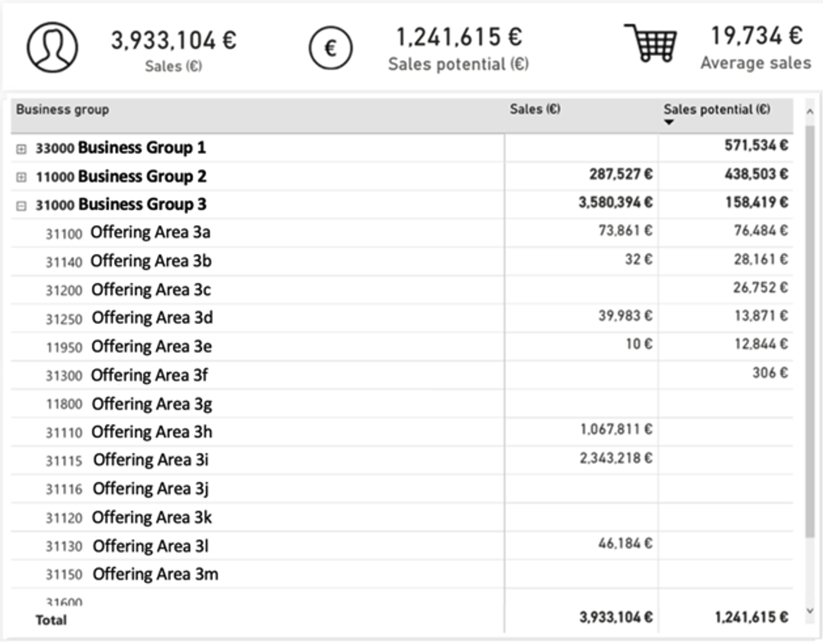Viewport: 823px width, 644px height.
Task: Click the vertical scrollbar thumb
Action: [x=809, y=332]
